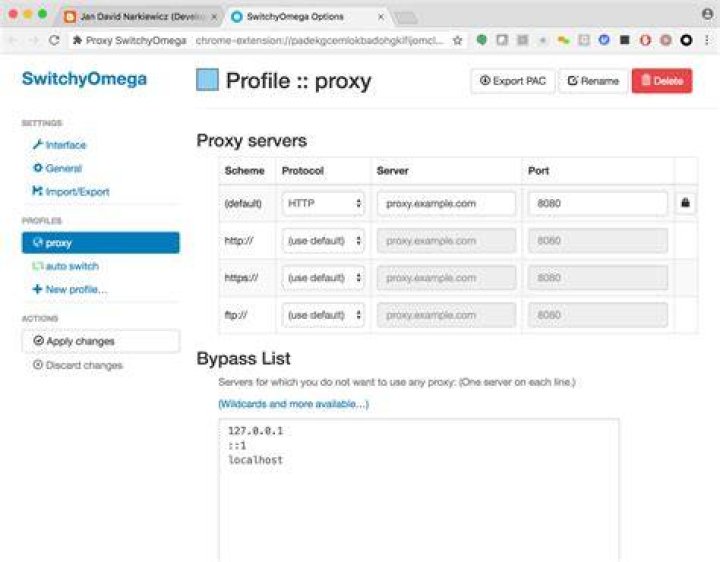Viewport: 720px width, 562px height.
Task: Click the Export PAC button
Action: pyautogui.click(x=512, y=81)
